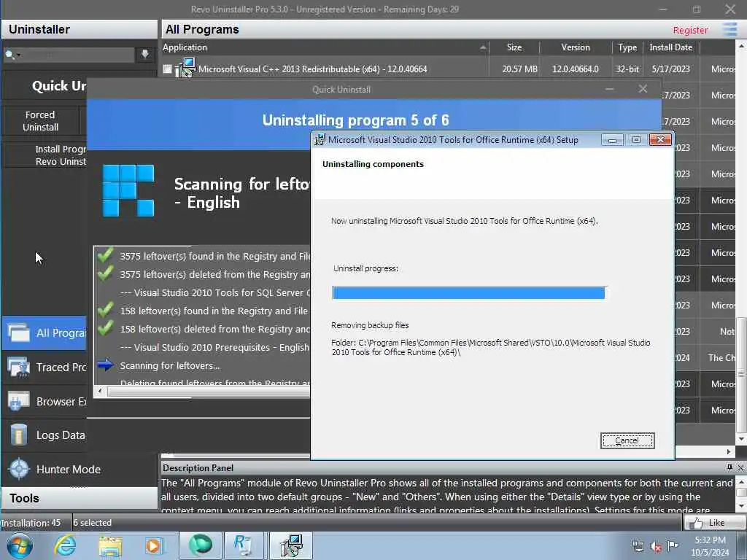This screenshot has width=747, height=560.
Task: Open the Browser Extensions module icon
Action: pyautogui.click(x=19, y=402)
